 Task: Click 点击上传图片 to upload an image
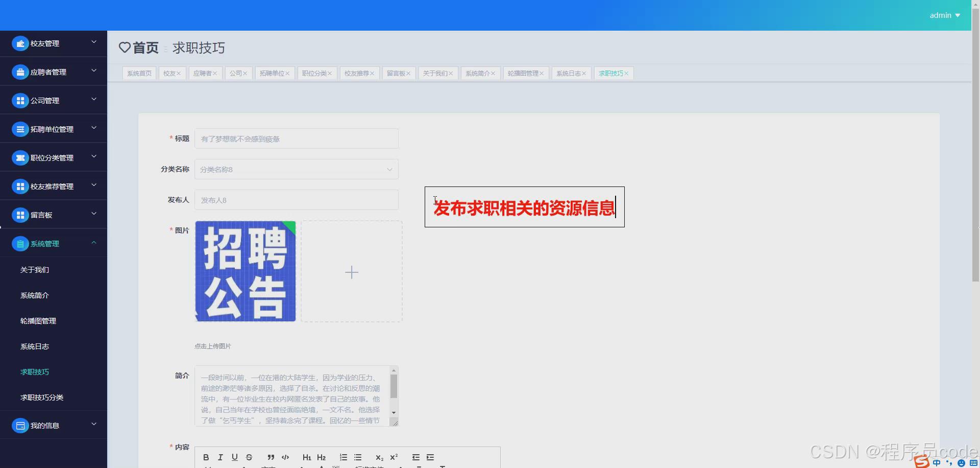coord(212,346)
